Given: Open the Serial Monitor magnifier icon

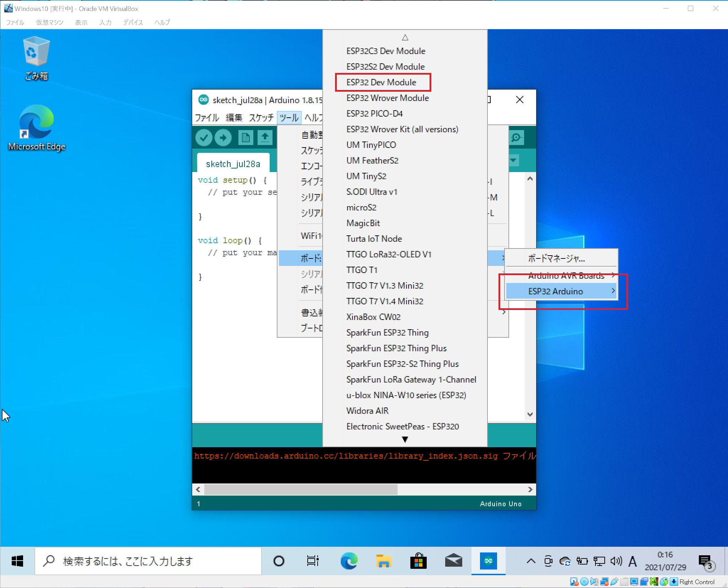Looking at the screenshot, I should point(516,138).
